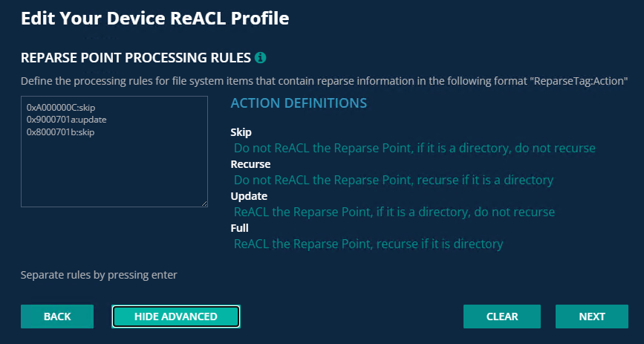Place cursor on the 0x9000701a:update rule line
The width and height of the screenshot is (644, 344).
[67, 120]
